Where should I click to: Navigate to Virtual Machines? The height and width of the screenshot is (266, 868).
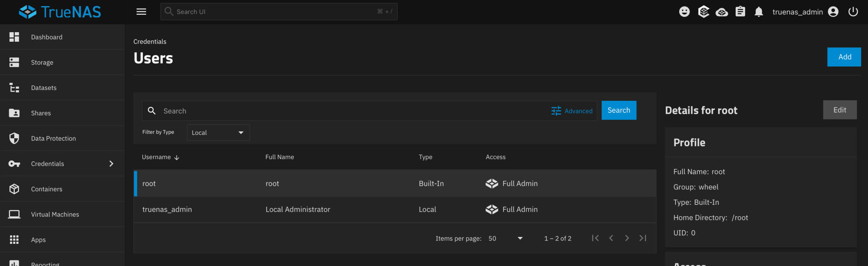pos(55,215)
